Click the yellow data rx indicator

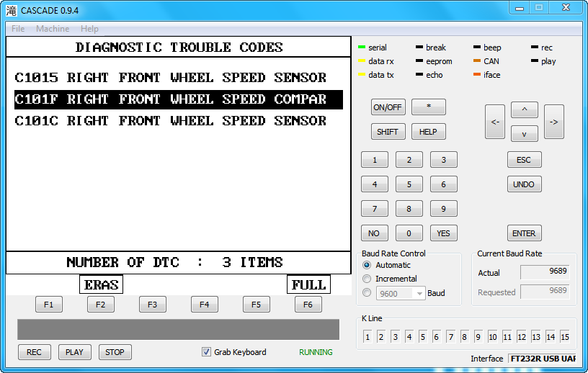(362, 60)
